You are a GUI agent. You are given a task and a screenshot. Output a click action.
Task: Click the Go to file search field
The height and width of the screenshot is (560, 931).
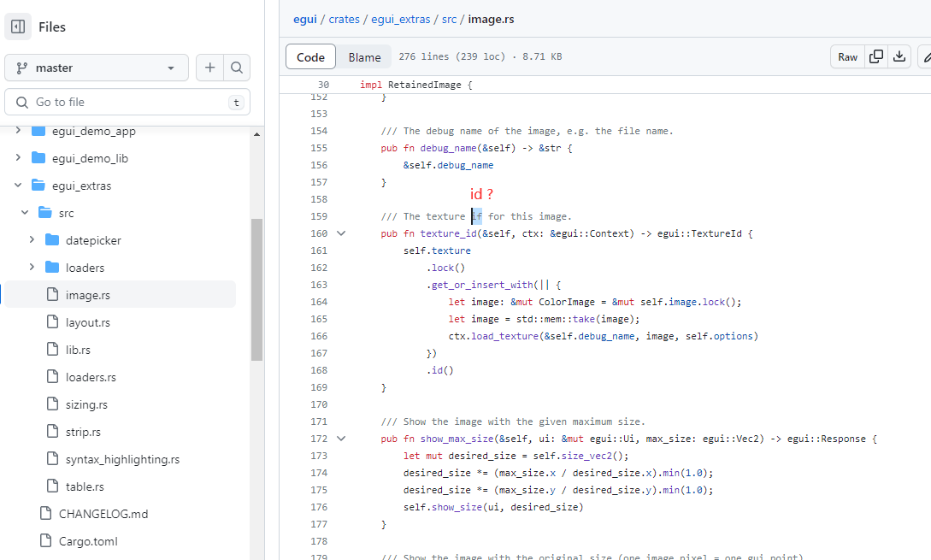pos(127,101)
